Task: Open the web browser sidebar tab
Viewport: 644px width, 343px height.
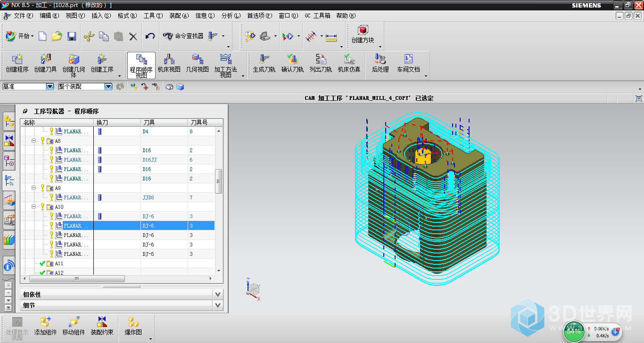Action: [9, 267]
